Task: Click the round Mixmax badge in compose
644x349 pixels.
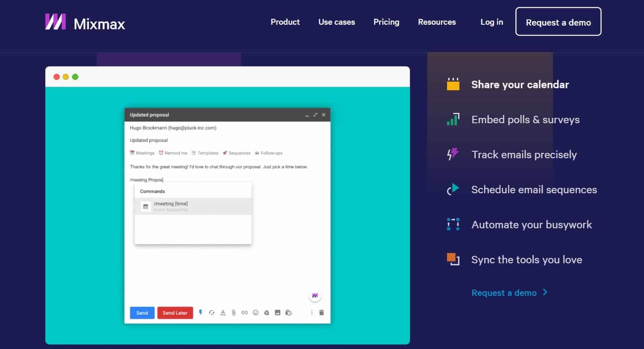Action: [315, 295]
